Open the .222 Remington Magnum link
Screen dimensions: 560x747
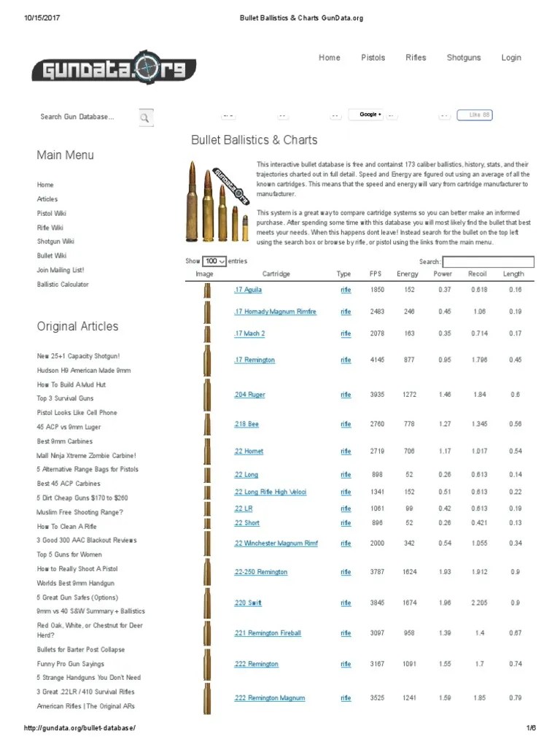[270, 698]
